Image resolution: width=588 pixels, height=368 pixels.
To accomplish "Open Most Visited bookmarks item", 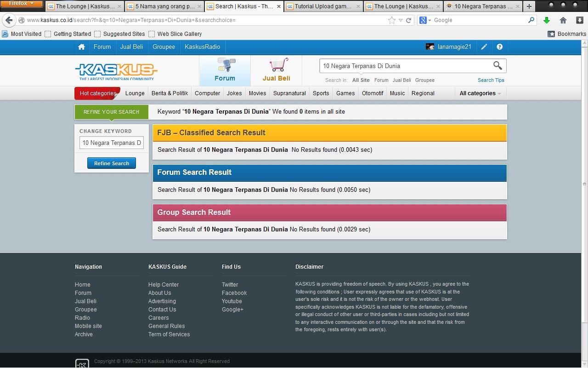I will [22, 34].
